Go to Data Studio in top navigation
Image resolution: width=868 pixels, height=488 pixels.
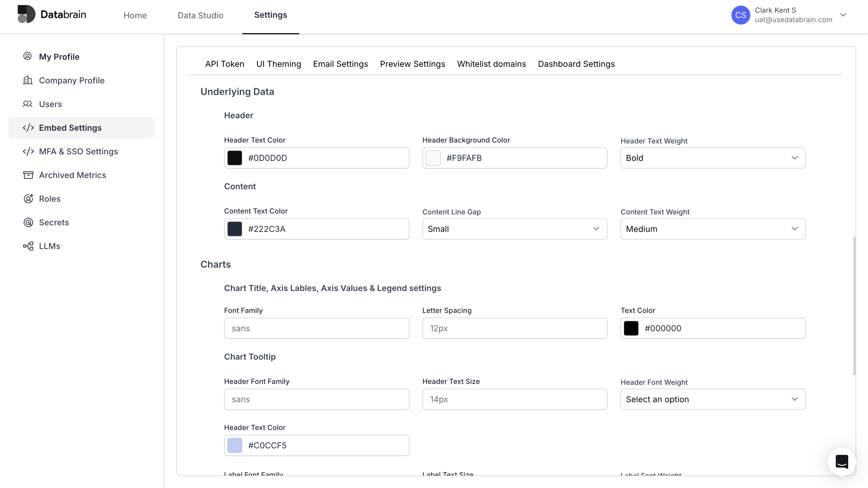pyautogui.click(x=200, y=15)
